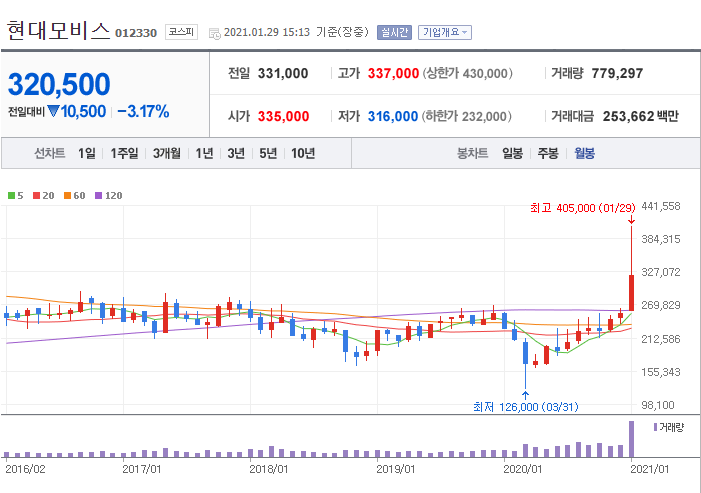Screen dimensions: 701x493
Task: Click the stock code 012330
Action: point(136,33)
